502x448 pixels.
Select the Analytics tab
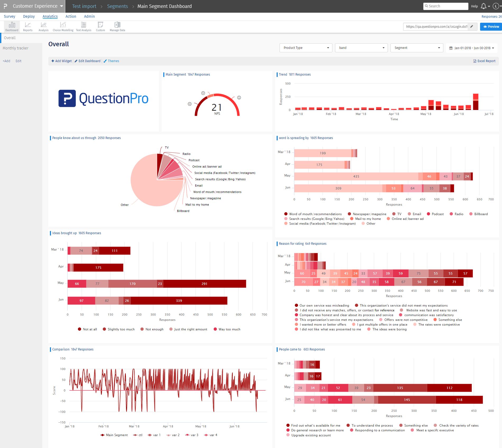[x=50, y=16]
